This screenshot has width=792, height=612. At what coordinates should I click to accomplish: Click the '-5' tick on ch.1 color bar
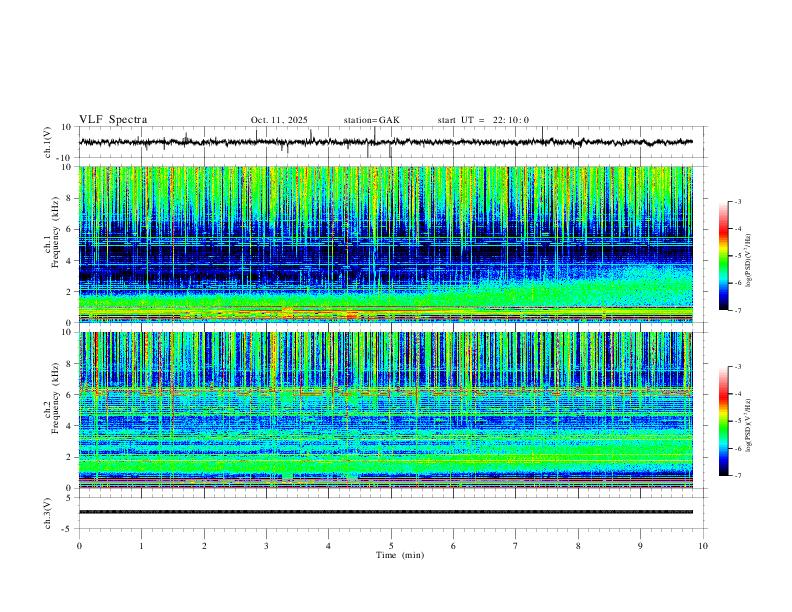(x=737, y=256)
